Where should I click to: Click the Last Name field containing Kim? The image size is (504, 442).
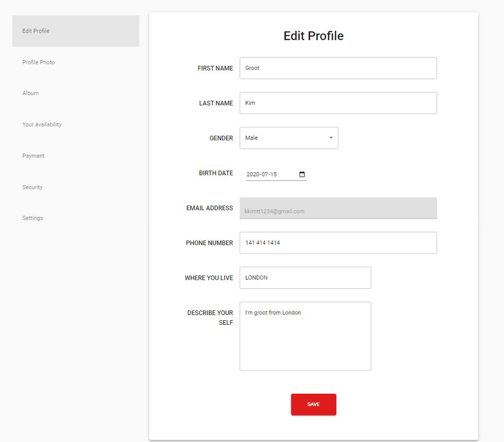[338, 103]
